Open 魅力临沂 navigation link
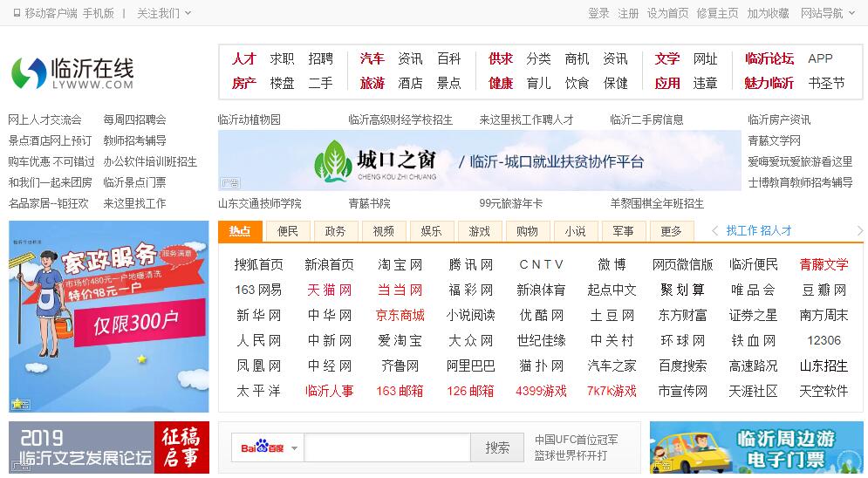Image resolution: width=868 pixels, height=478 pixels. pos(769,84)
